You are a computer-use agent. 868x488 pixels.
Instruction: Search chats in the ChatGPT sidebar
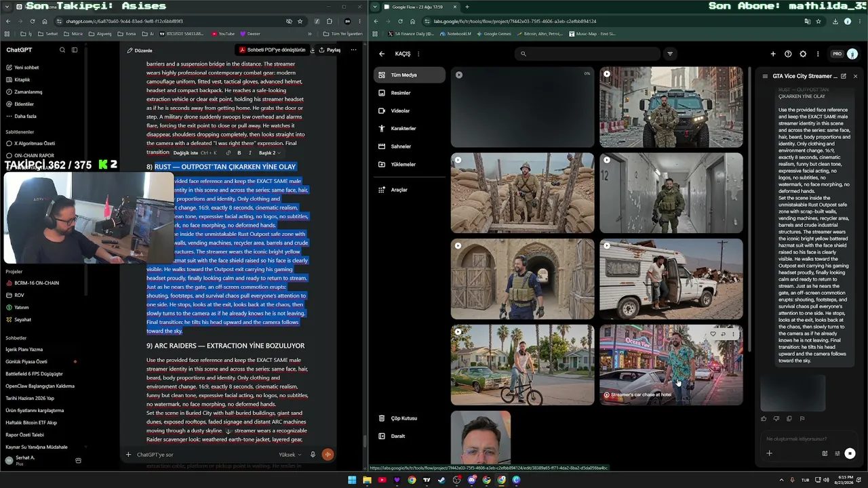pos(62,49)
